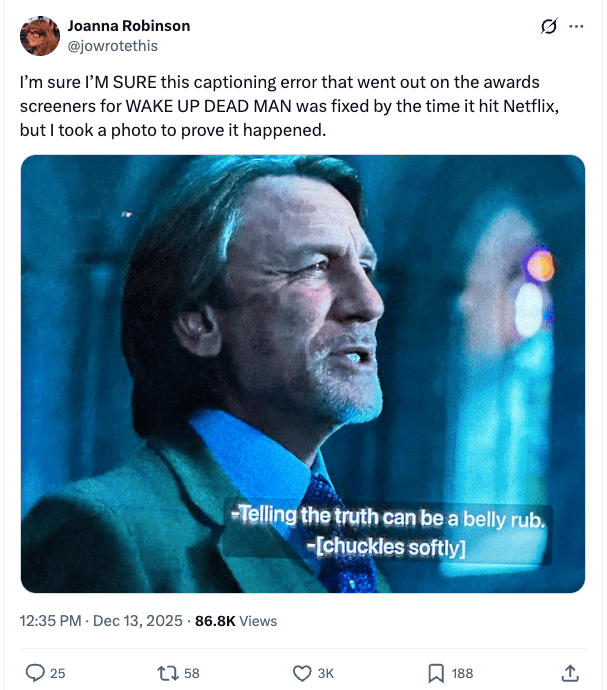This screenshot has height=690, width=607.
Task: Open the @jowrotethis handle link
Action: (x=112, y=45)
